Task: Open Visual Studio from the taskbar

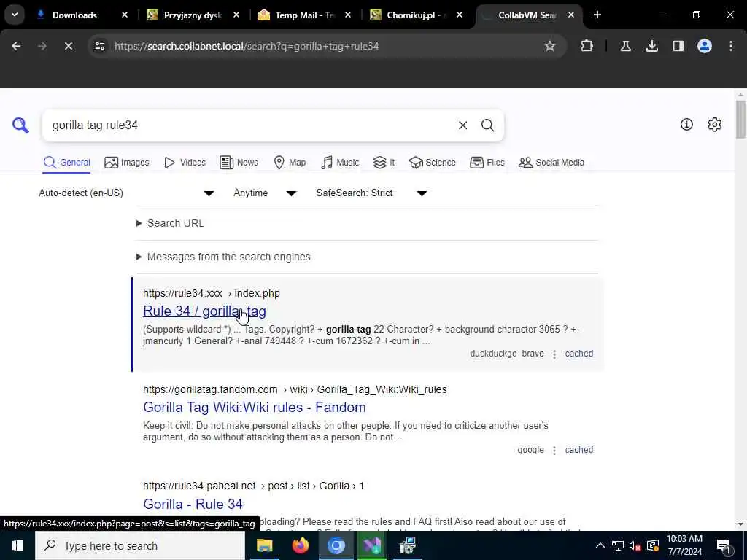Action: pyautogui.click(x=371, y=545)
